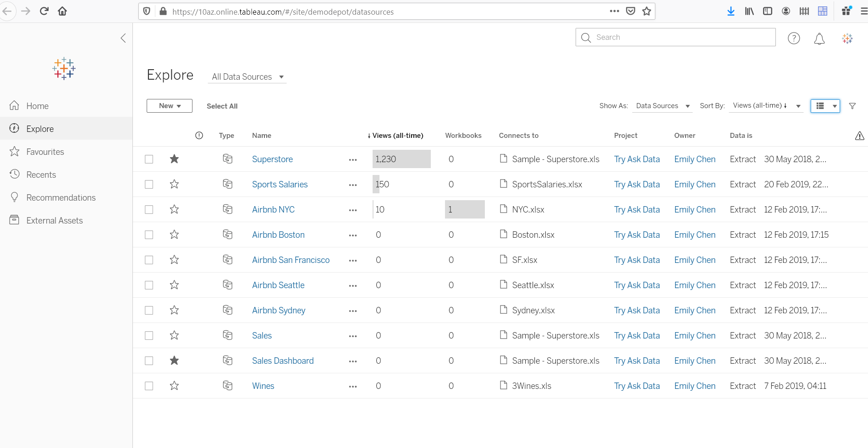This screenshot has height=448, width=868.
Task: Open Recommendations in sidebar
Action: click(66, 197)
